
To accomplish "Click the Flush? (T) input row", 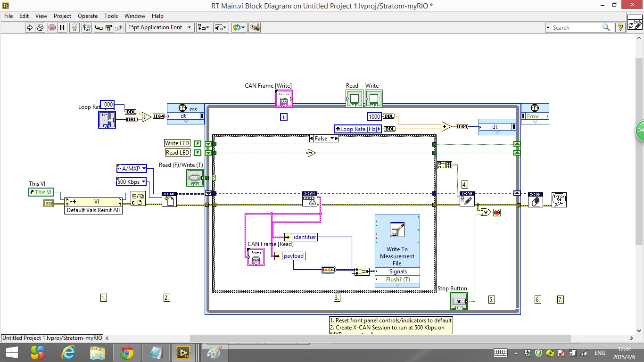I will (x=397, y=280).
